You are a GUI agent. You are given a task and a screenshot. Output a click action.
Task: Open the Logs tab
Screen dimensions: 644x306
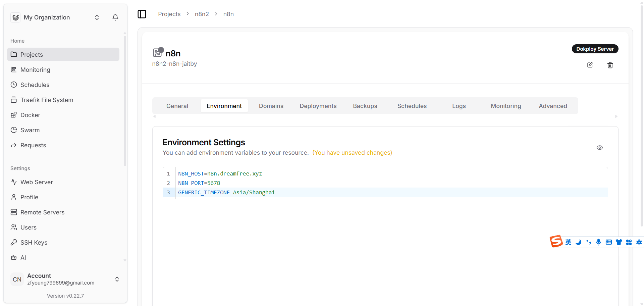[x=459, y=106]
